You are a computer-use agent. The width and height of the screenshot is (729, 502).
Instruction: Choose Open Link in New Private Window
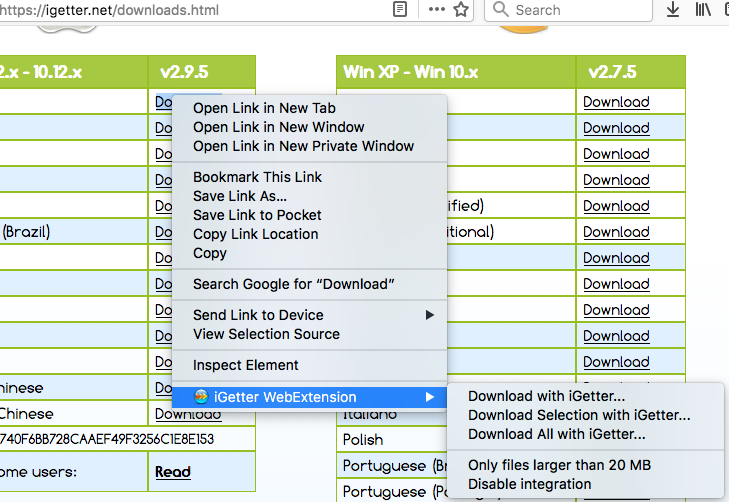[x=309, y=146]
